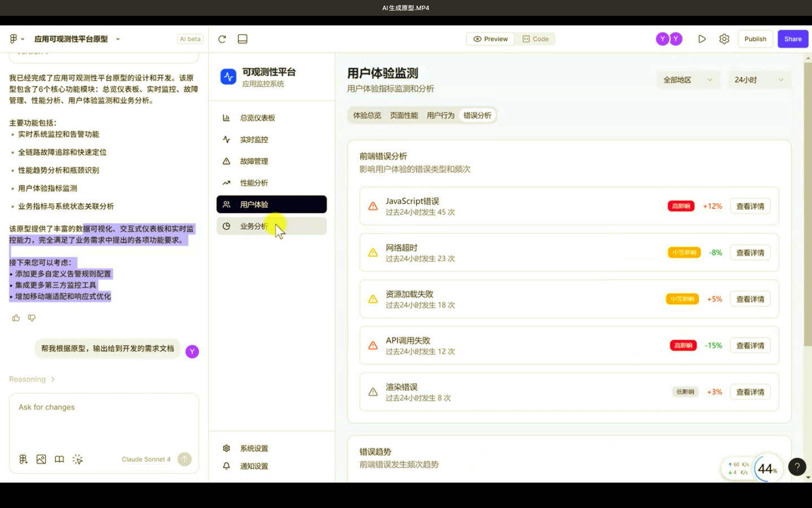This screenshot has height=508, width=812.
Task: Click the preview vertical scrollbar
Action: 807,203
